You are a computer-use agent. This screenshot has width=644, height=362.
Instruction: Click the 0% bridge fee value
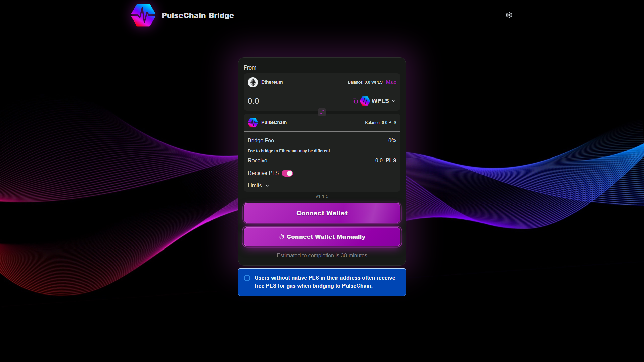(392, 141)
